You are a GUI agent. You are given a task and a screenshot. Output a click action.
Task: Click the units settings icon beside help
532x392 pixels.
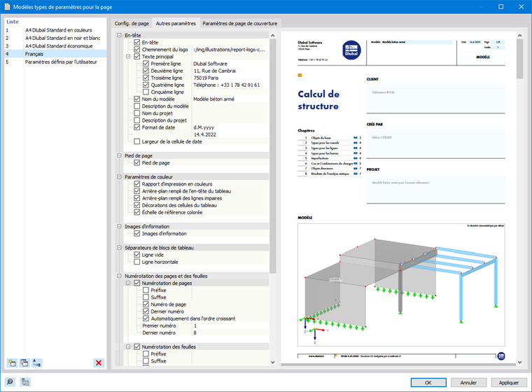click(x=25, y=381)
